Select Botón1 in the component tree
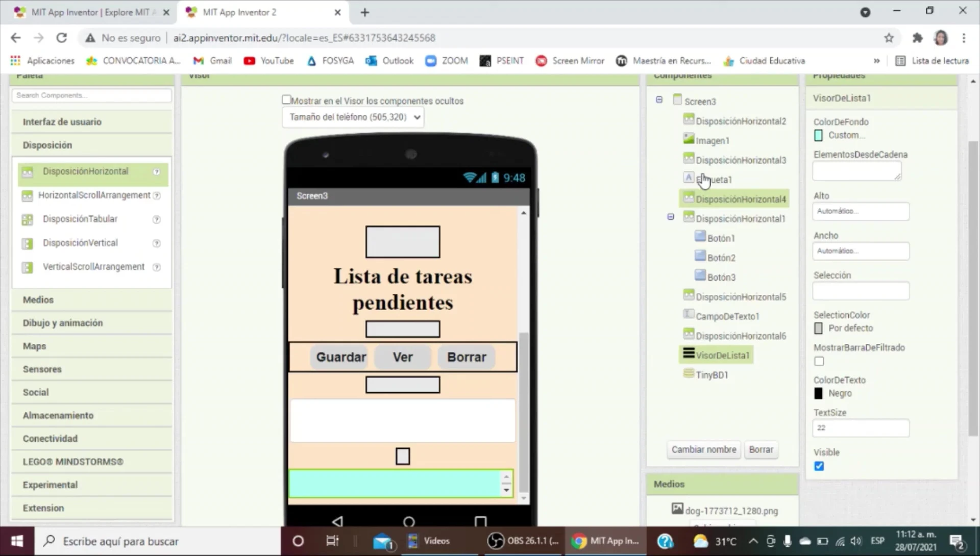The height and width of the screenshot is (556, 980). click(721, 238)
